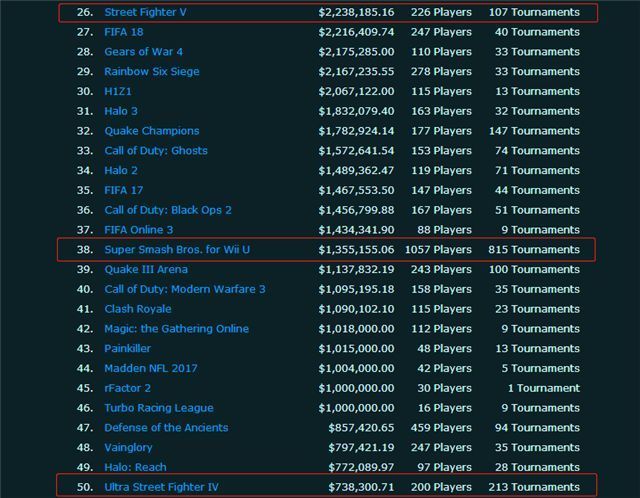Click rank number 50.
Screen dimensions: 640x498
(x=85, y=487)
